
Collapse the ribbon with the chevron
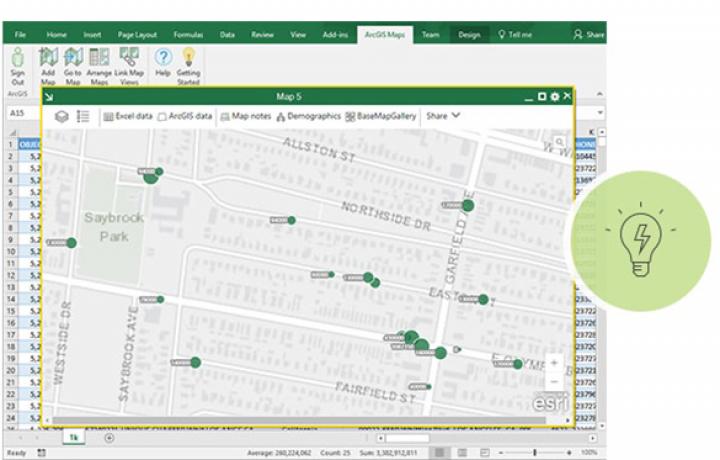(600, 94)
